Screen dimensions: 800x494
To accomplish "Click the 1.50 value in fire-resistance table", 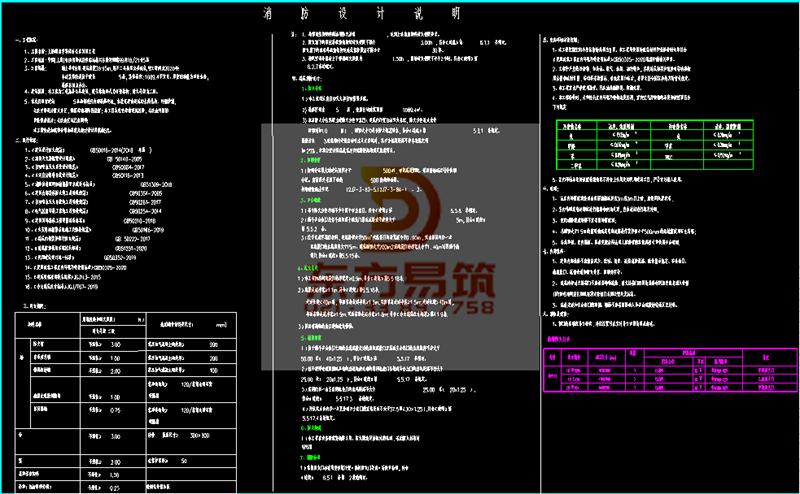I will [x=115, y=475].
